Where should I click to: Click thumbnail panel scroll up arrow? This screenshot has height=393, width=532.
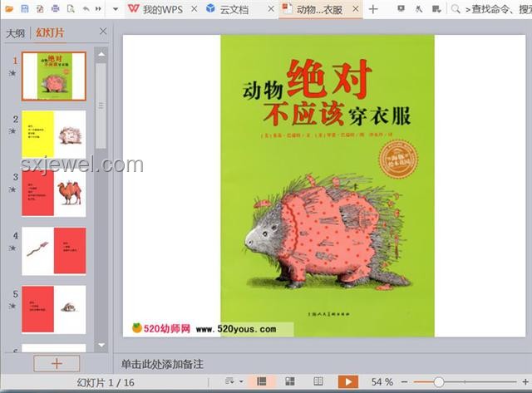click(101, 54)
